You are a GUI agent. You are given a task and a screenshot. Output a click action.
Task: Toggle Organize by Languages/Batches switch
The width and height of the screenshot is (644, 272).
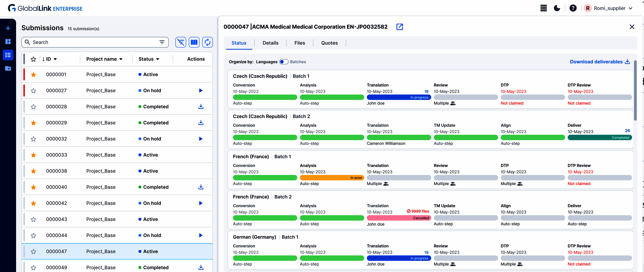[x=284, y=62]
